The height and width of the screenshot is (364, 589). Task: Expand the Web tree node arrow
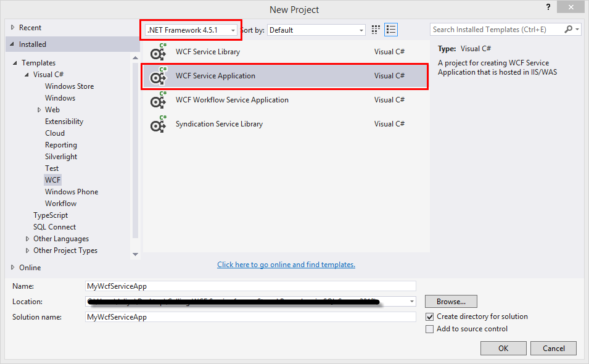(39, 110)
